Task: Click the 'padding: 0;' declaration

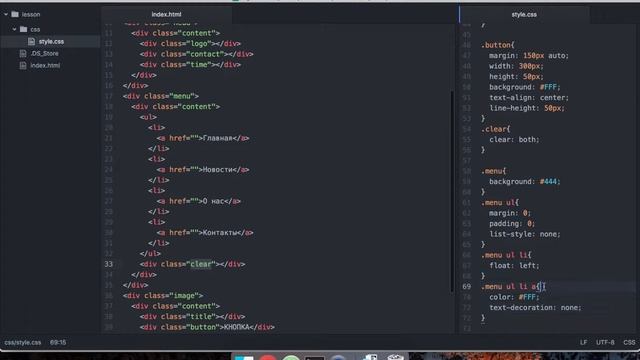Action: point(512,224)
